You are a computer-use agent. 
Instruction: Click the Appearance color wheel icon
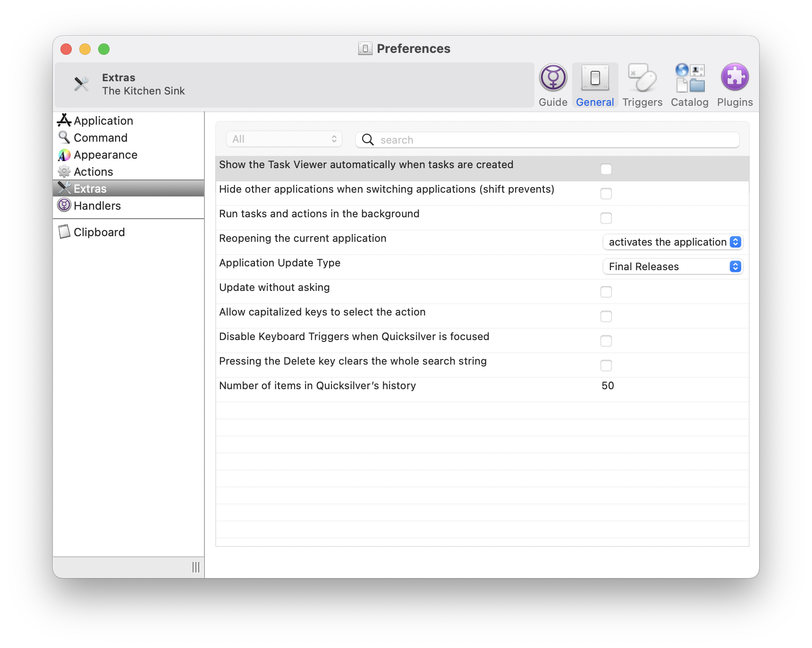[x=64, y=155]
